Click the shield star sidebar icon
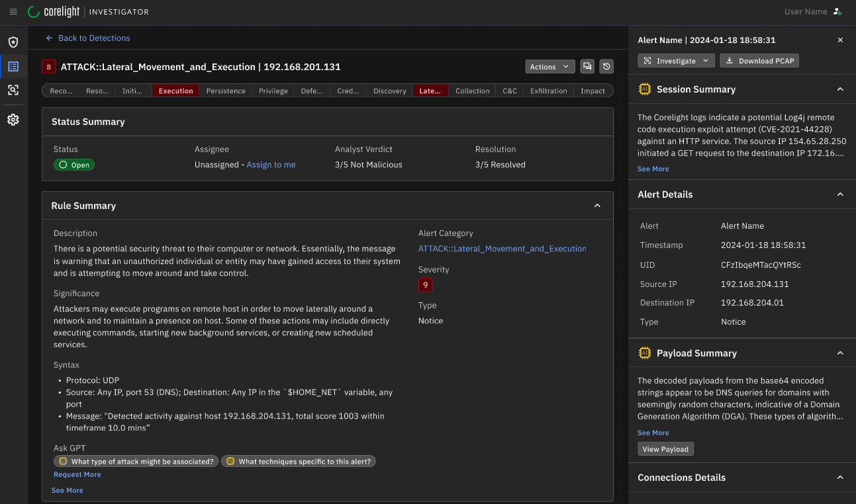The image size is (856, 504). 13,42
